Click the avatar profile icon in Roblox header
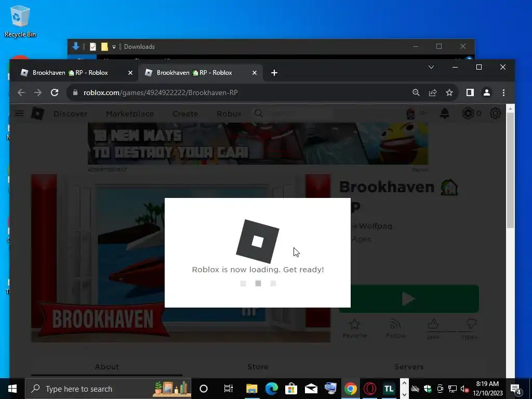Viewport: 532px width, 399px height. (x=411, y=113)
